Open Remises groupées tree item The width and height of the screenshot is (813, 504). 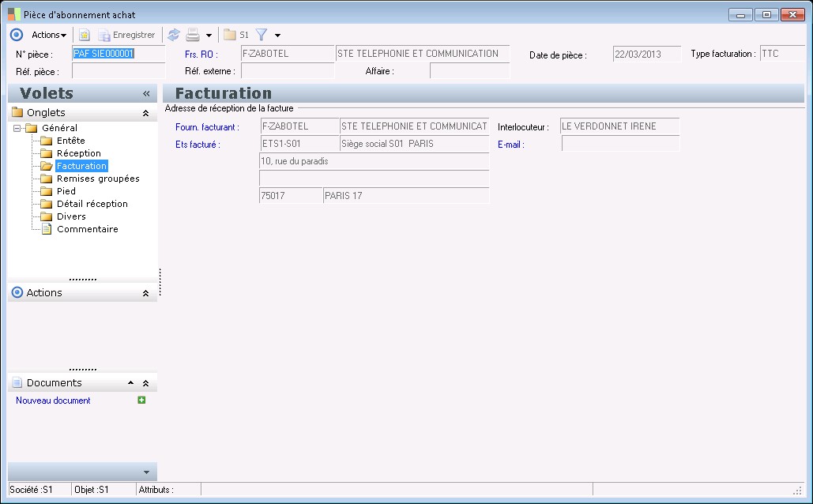(x=98, y=179)
